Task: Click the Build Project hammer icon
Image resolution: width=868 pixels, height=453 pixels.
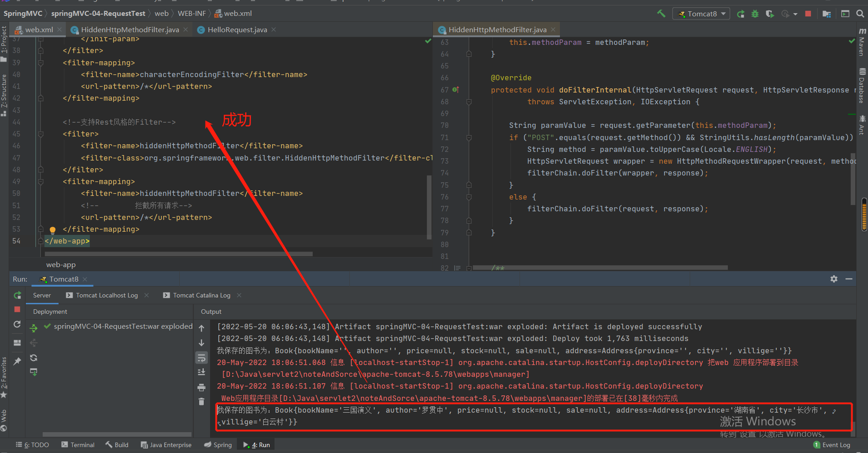Action: pyautogui.click(x=661, y=14)
